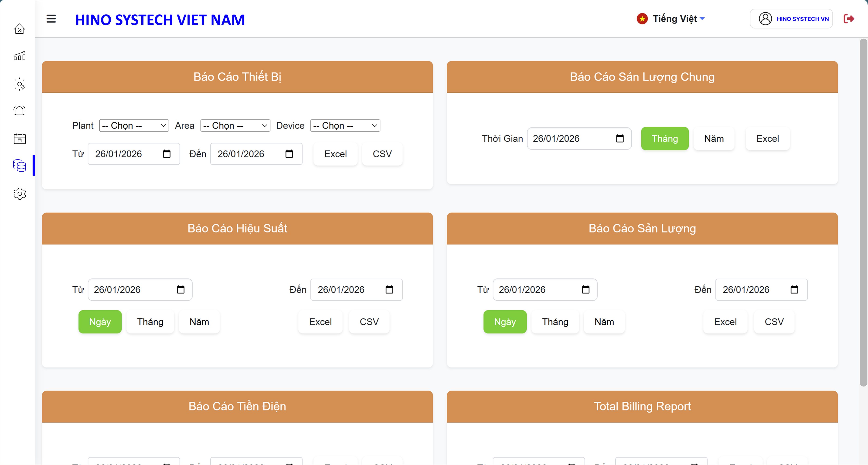Viewport: 868px width, 465px height.
Task: Expand the Area dropdown
Action: pos(235,126)
